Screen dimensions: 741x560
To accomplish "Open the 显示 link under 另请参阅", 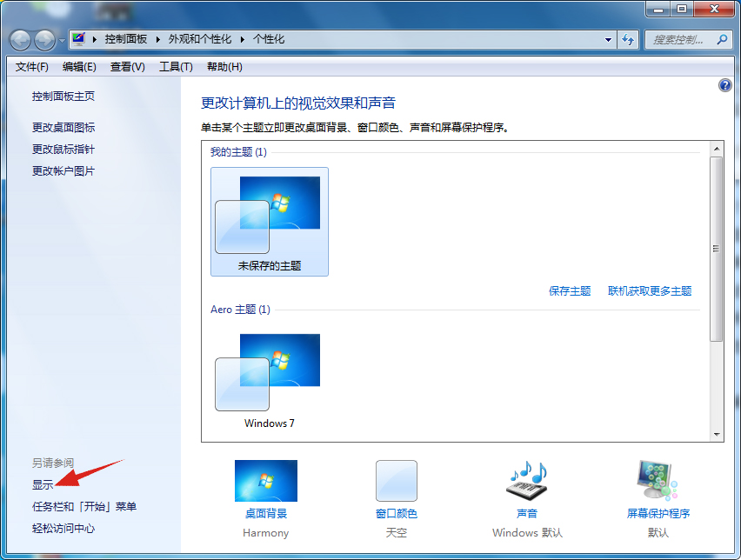I will [43, 484].
